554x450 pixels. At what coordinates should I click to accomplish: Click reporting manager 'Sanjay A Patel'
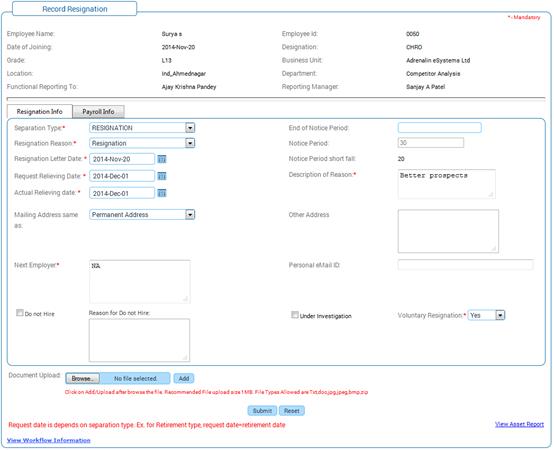pos(425,87)
